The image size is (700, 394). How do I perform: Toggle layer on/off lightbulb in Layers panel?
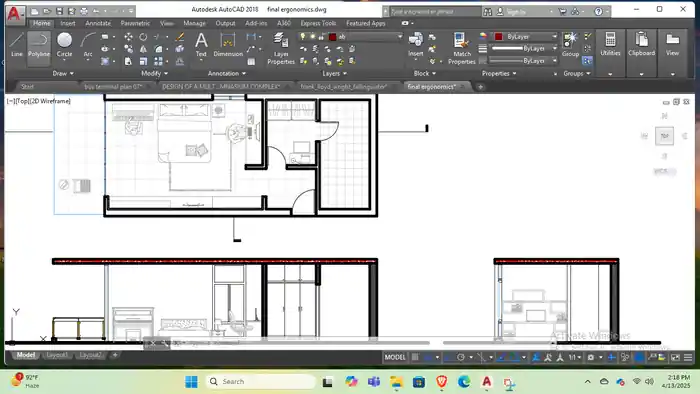pyautogui.click(x=303, y=37)
